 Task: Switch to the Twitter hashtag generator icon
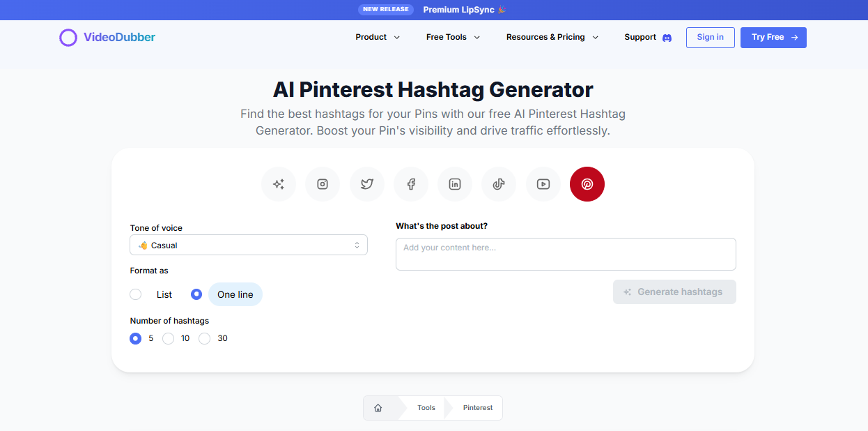pos(367,184)
